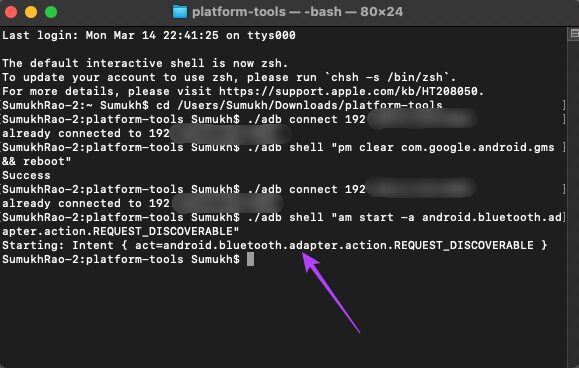The image size is (579, 368).
Task: Click the purple arrow annotation
Action: click(x=330, y=292)
